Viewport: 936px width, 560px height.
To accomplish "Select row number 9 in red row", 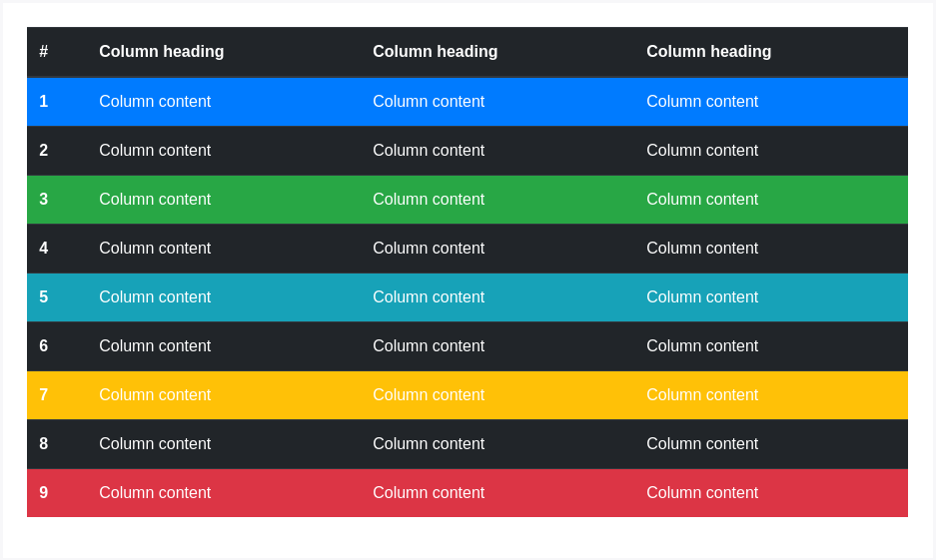I will (44, 493).
